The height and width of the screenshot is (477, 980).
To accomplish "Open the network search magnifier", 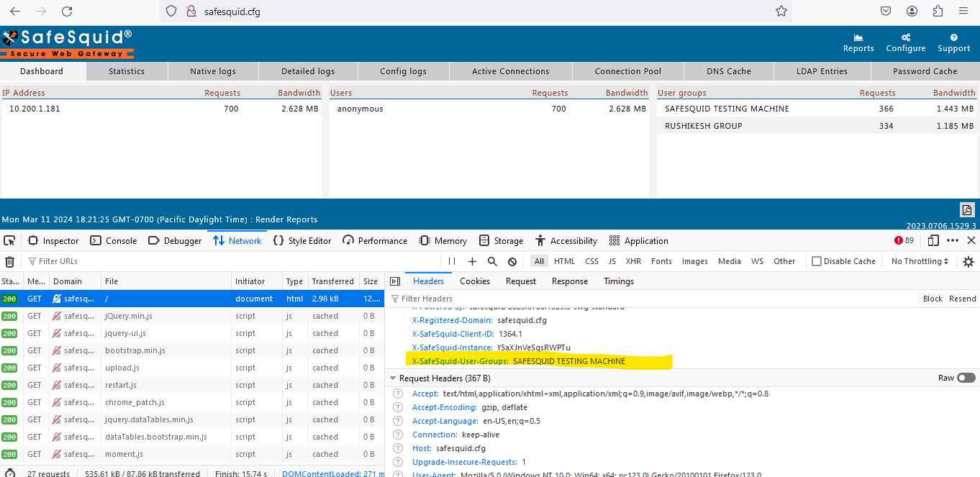I will coord(492,262).
